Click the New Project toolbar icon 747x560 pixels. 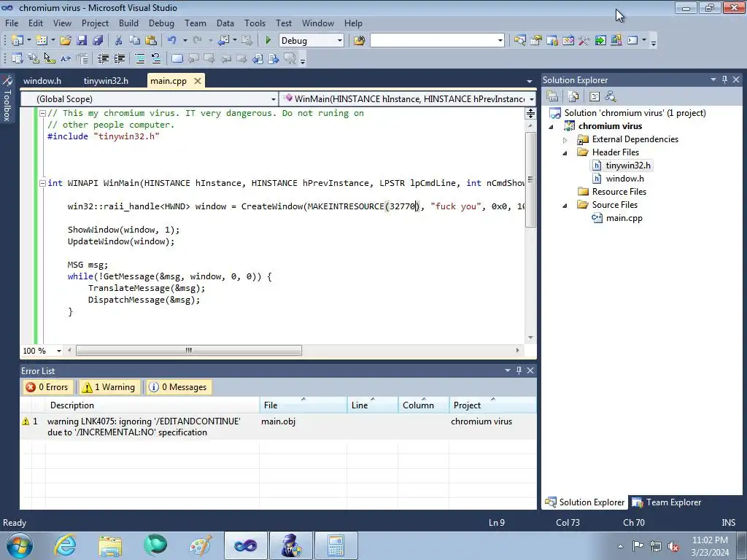pos(18,41)
